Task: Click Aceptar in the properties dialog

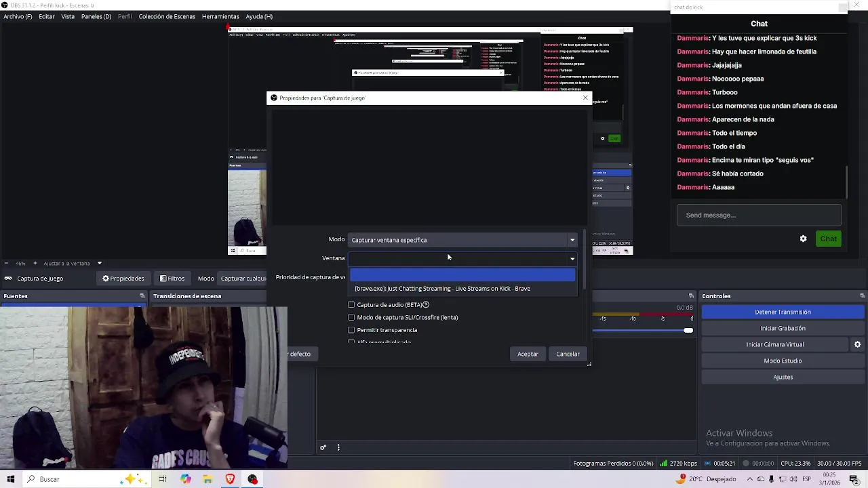Action: point(528,354)
